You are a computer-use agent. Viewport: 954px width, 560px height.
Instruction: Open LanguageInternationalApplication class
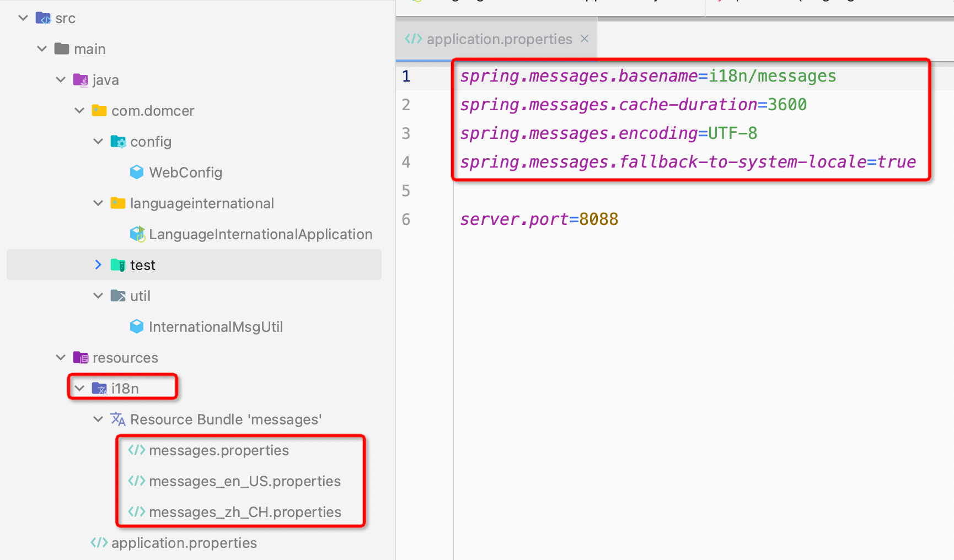pyautogui.click(x=260, y=234)
